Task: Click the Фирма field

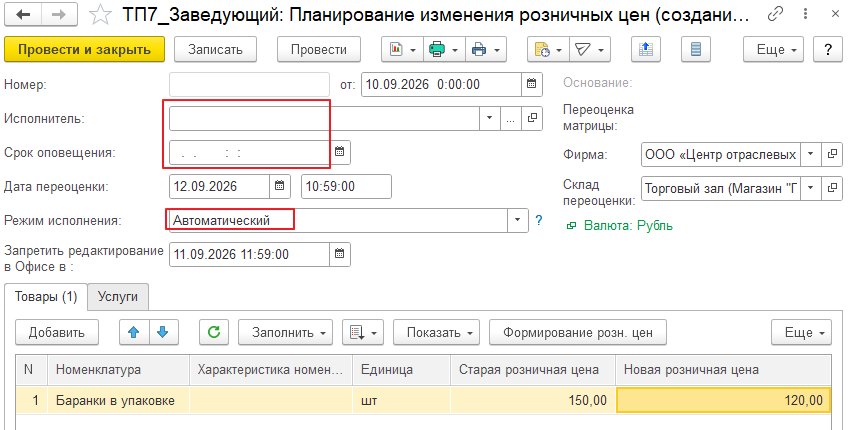Action: pos(720,155)
